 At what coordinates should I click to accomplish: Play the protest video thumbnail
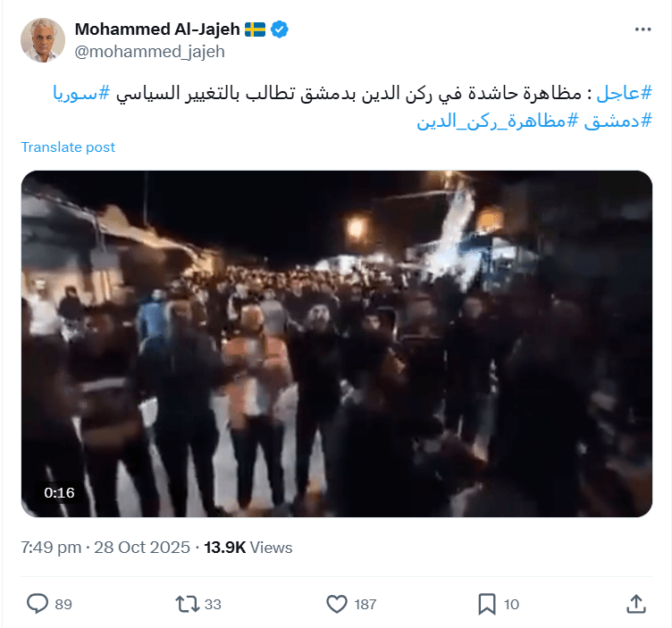[x=337, y=344]
